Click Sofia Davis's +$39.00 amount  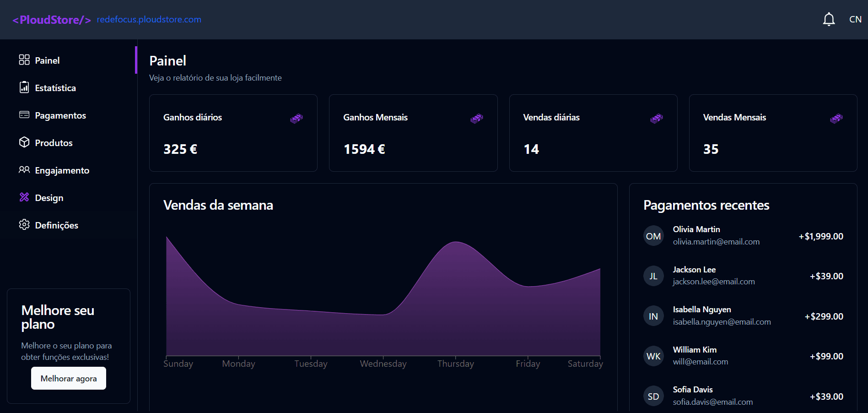point(826,397)
